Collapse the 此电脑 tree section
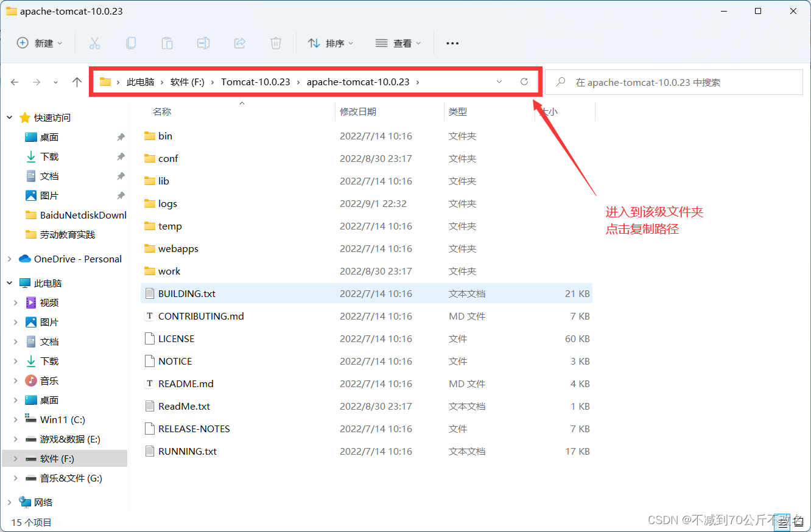This screenshot has width=811, height=532. click(x=9, y=282)
